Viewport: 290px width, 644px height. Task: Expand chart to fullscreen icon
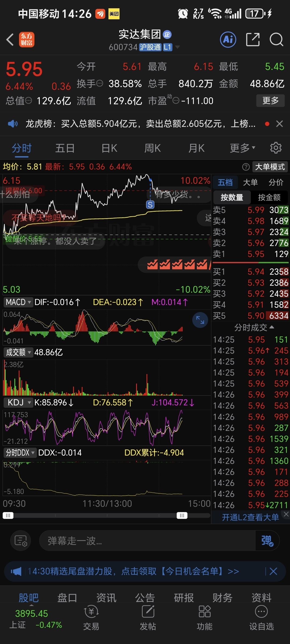coord(200,320)
